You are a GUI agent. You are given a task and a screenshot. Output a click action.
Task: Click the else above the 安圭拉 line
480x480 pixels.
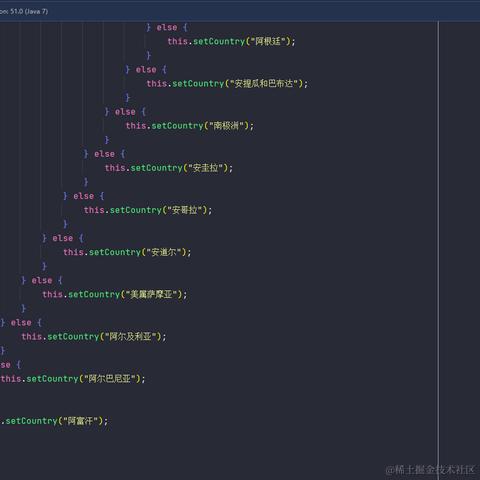[104, 154]
